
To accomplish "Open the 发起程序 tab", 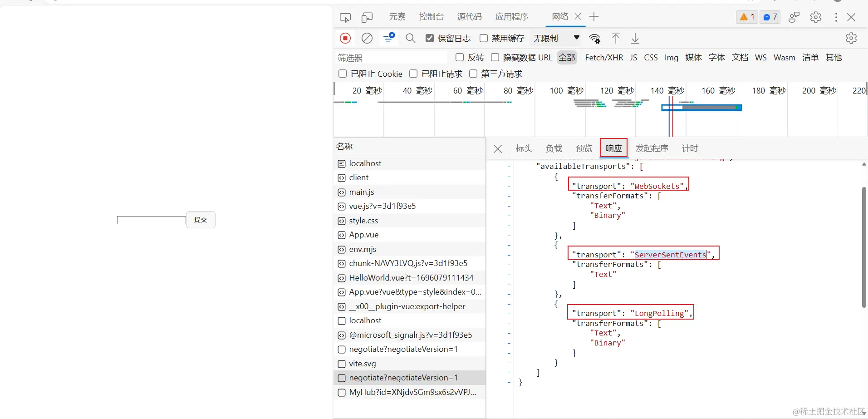I will click(x=652, y=148).
